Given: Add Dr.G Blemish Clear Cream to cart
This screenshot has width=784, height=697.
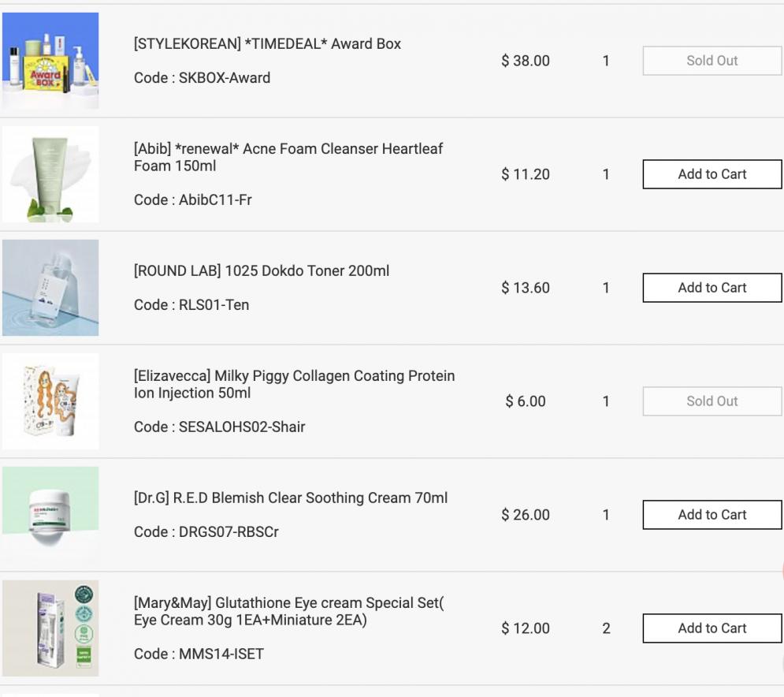Looking at the screenshot, I should (712, 515).
